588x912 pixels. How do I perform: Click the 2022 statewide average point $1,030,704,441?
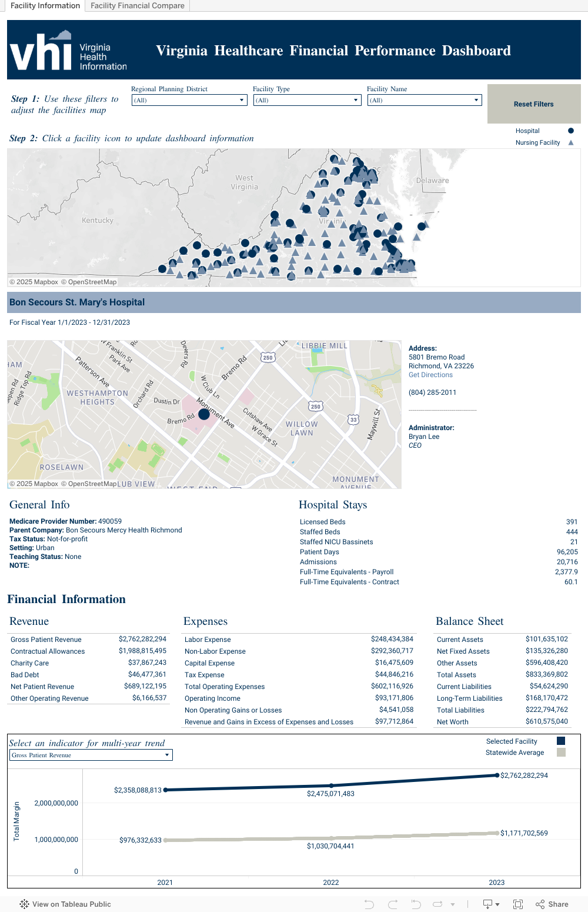pos(331,838)
